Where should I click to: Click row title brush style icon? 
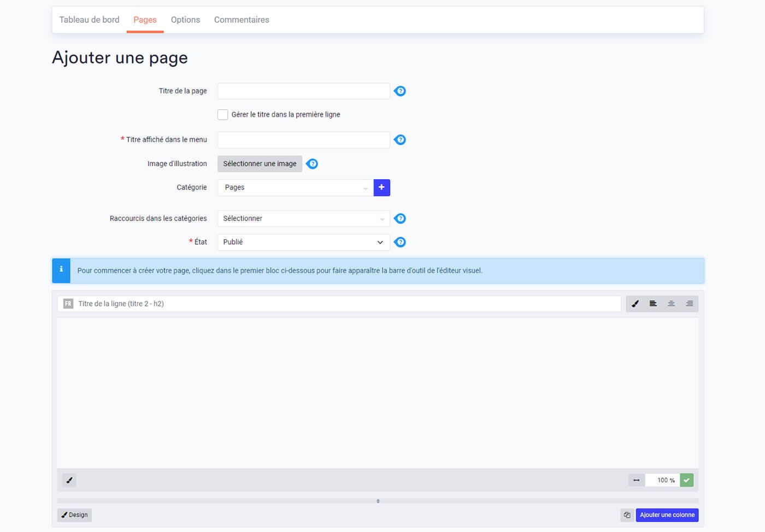635,304
